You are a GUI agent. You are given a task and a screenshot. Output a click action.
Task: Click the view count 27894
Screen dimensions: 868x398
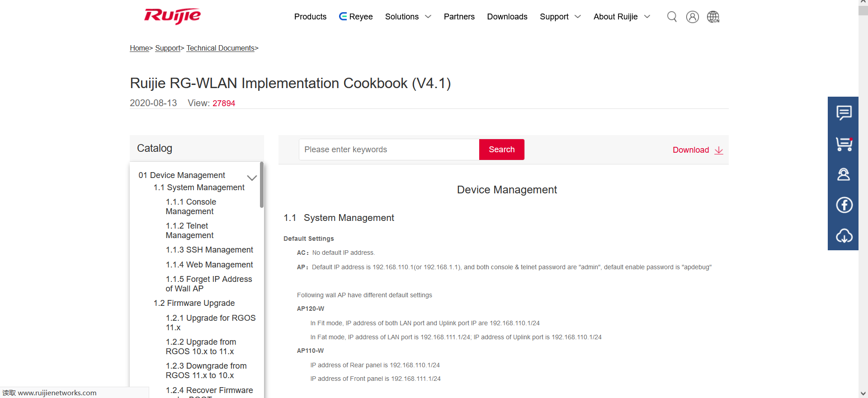click(x=224, y=103)
